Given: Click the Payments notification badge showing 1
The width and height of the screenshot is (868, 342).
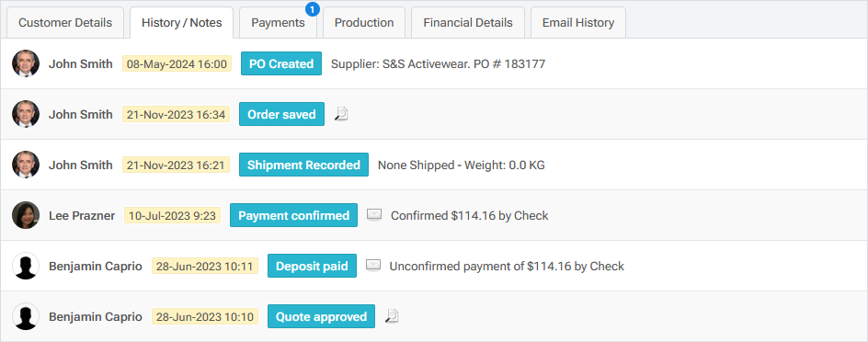Looking at the screenshot, I should (x=313, y=9).
